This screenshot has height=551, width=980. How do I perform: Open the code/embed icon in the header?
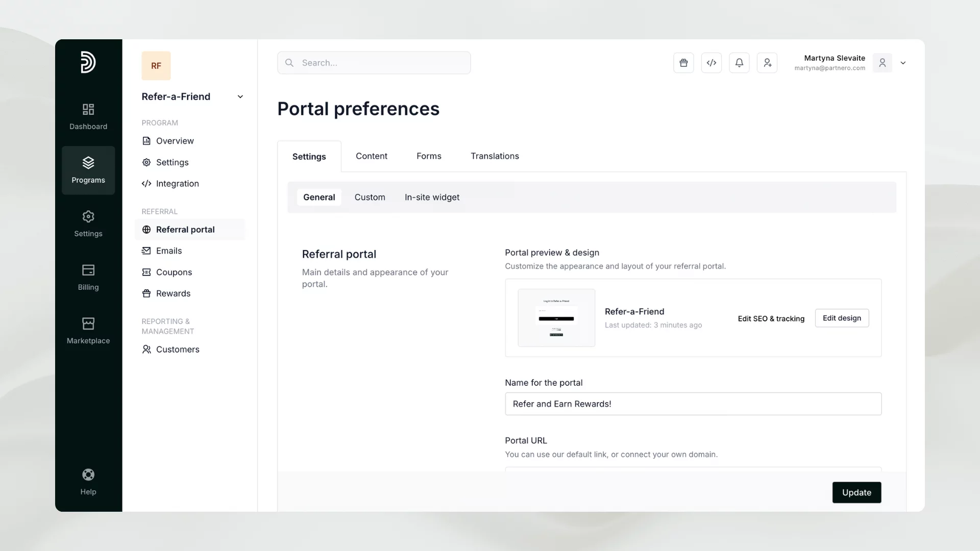712,63
